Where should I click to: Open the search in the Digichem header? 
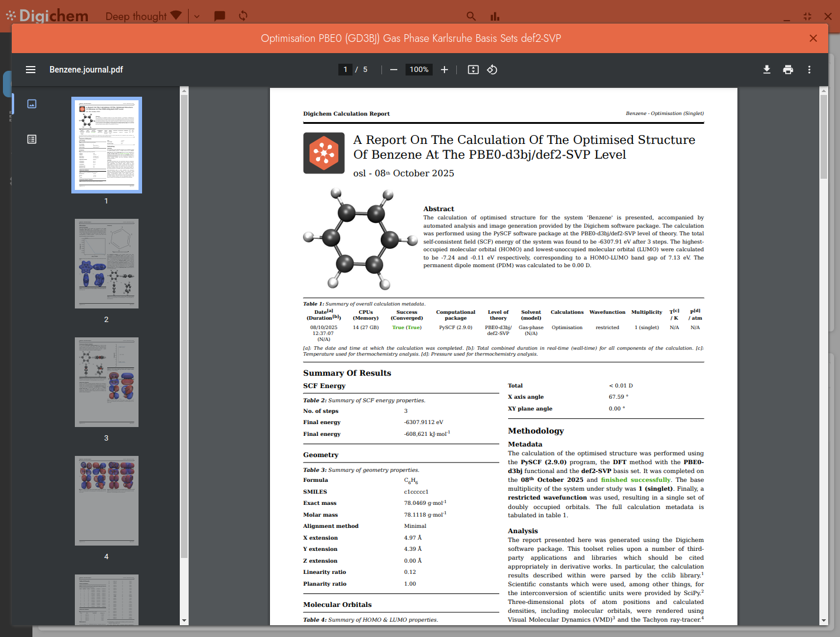470,16
